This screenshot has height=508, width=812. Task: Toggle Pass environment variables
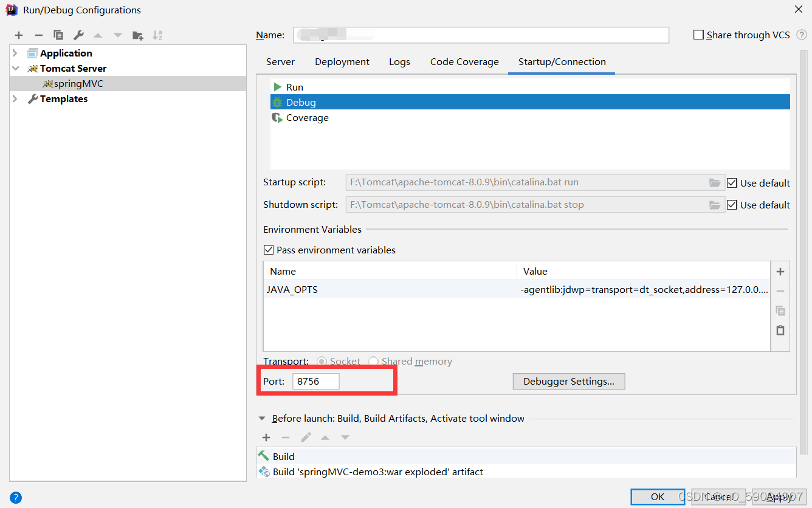[269, 250]
